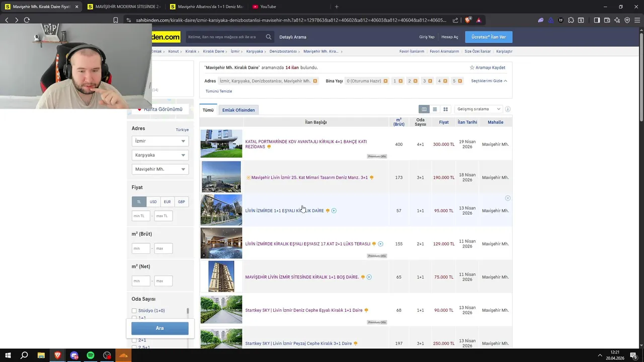Switch to the grid gallery view icon
The width and height of the screenshot is (644, 362).
click(x=445, y=109)
